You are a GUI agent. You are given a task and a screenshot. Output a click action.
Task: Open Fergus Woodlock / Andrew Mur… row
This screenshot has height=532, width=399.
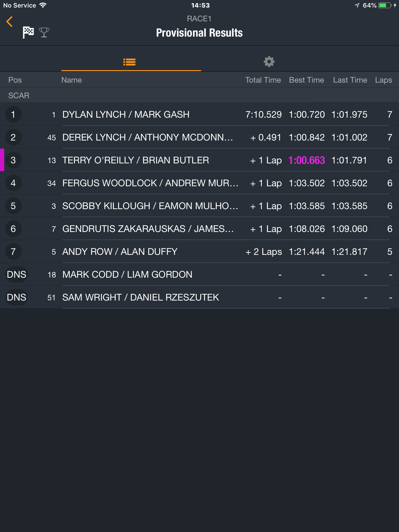pos(199,183)
